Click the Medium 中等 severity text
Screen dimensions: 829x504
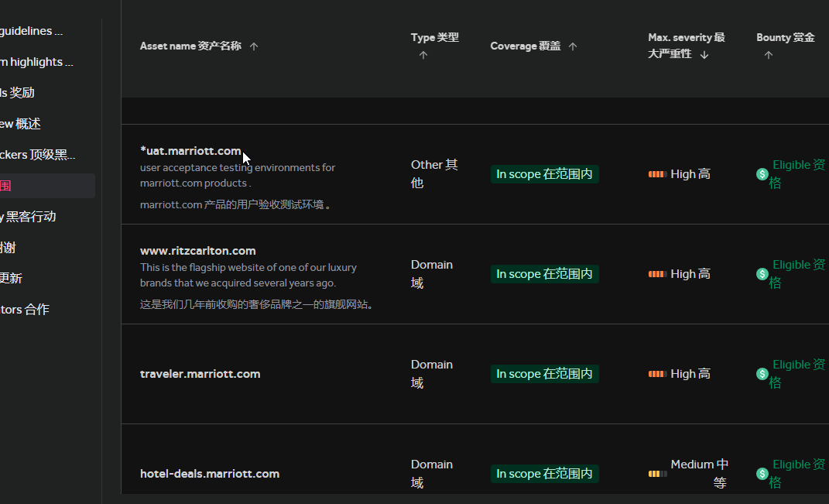700,474
